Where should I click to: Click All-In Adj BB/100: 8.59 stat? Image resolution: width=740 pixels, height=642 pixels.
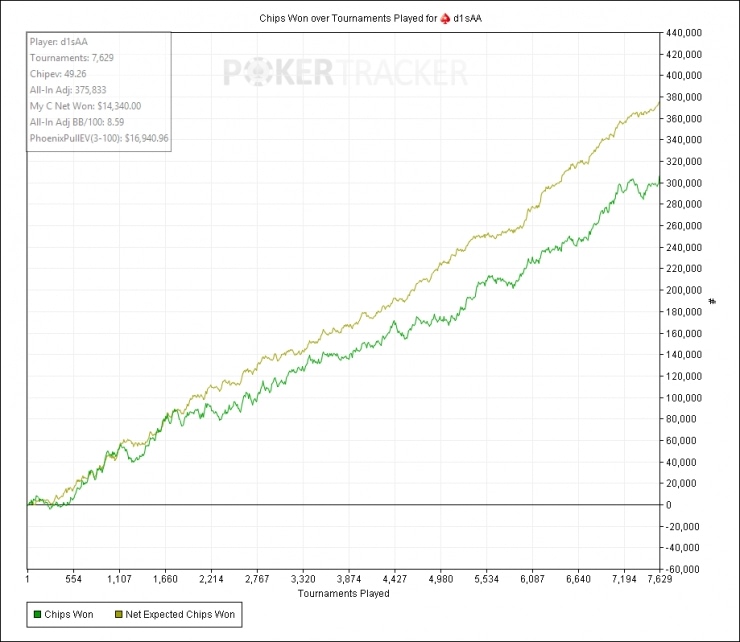[x=77, y=122]
